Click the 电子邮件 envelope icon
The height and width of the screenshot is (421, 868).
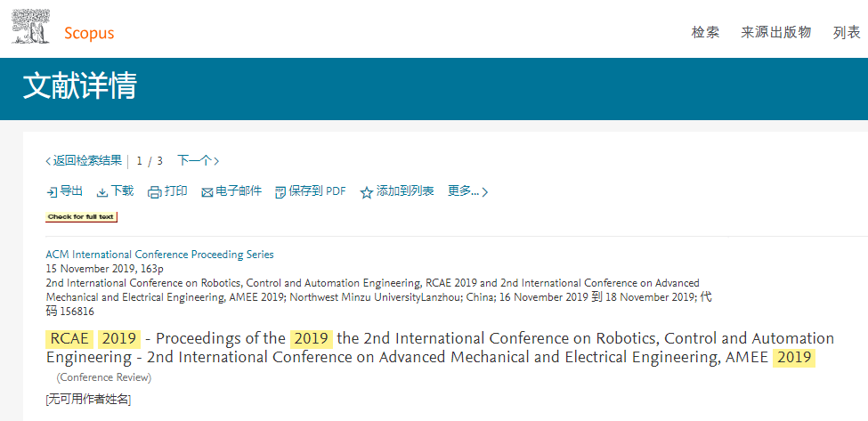pos(207,192)
